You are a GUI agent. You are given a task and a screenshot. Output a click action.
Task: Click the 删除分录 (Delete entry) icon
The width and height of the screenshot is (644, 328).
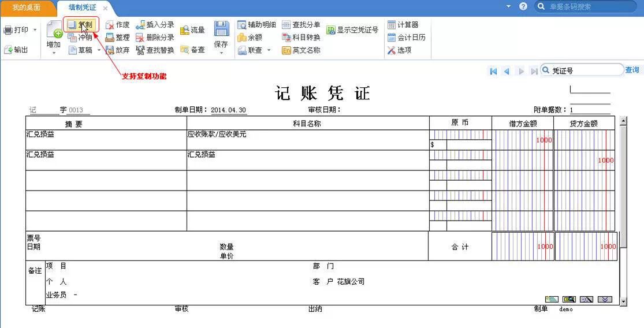click(x=140, y=38)
